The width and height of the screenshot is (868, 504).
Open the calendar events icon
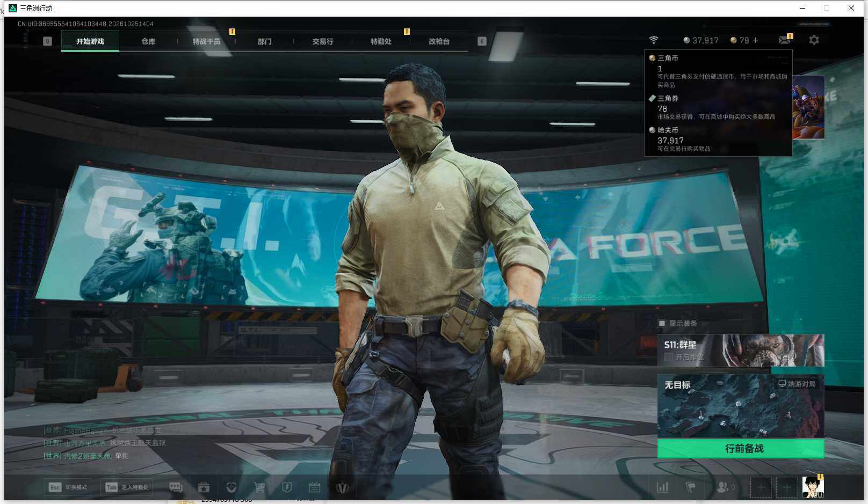coord(315,487)
